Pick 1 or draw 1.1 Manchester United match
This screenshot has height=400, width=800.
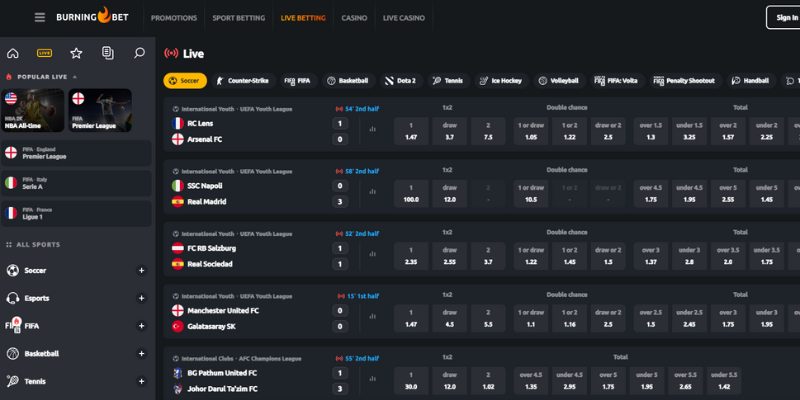(531, 318)
